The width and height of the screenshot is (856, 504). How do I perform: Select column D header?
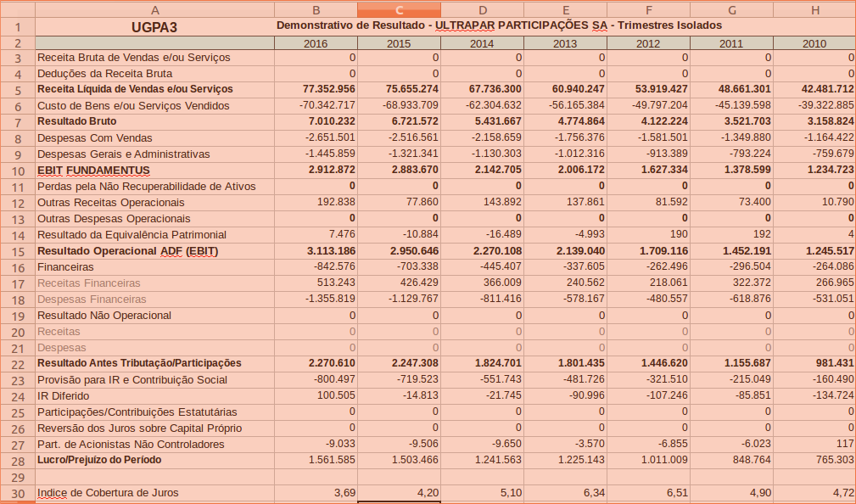tap(482, 10)
